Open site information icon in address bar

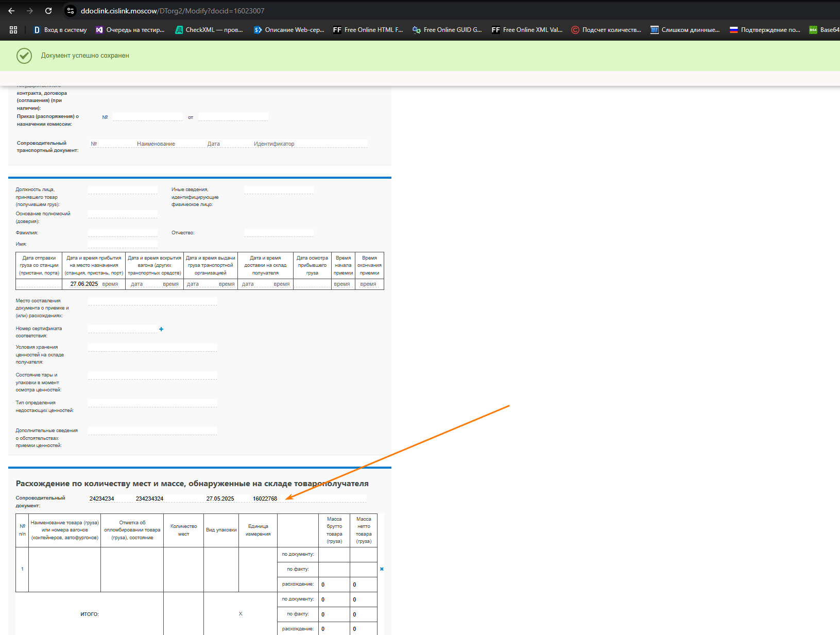(71, 11)
